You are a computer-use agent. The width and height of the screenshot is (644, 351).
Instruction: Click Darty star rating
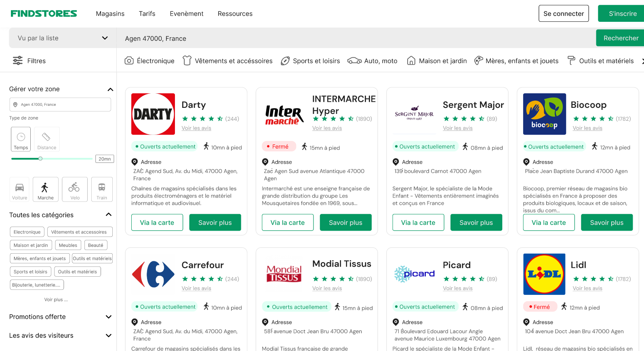click(202, 119)
